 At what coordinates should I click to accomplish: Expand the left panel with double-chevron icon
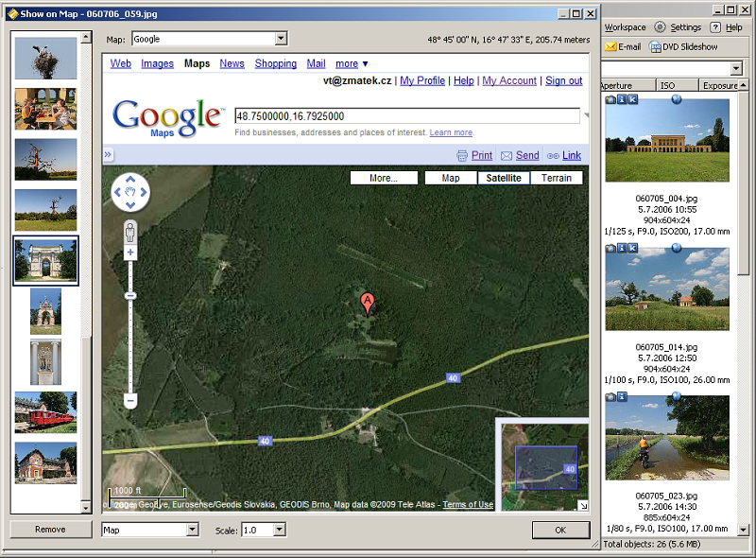click(108, 154)
